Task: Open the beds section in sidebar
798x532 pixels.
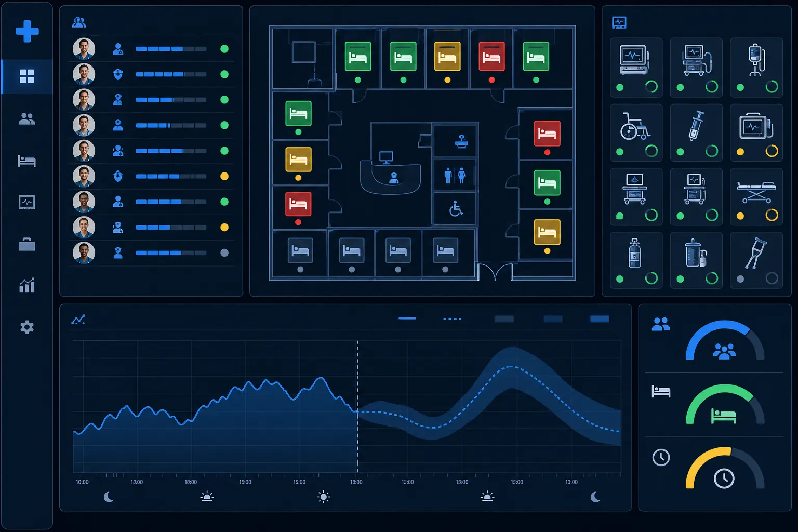Action: point(27,161)
